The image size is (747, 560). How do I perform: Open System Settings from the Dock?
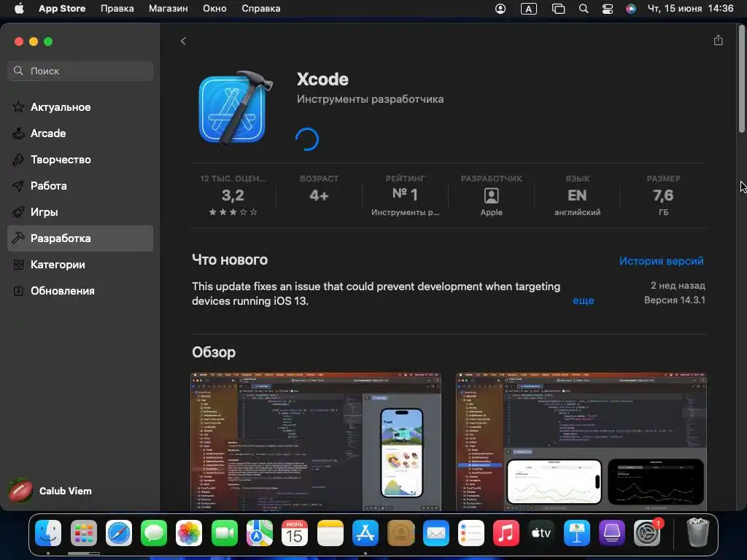click(648, 533)
